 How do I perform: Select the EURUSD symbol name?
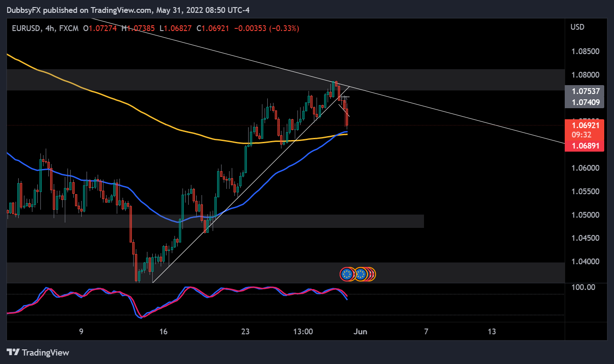[x=26, y=28]
